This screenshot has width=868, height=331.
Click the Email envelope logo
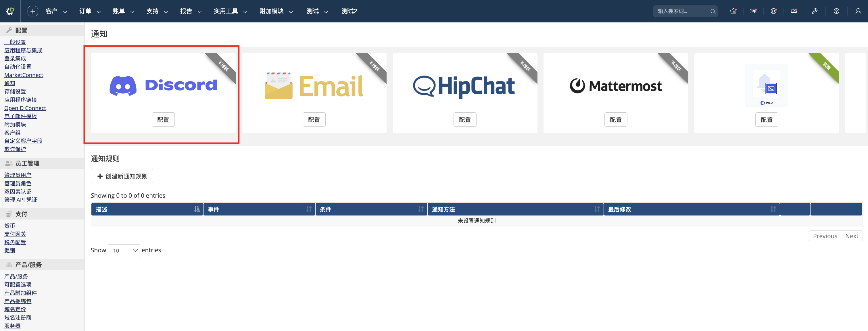pos(314,86)
